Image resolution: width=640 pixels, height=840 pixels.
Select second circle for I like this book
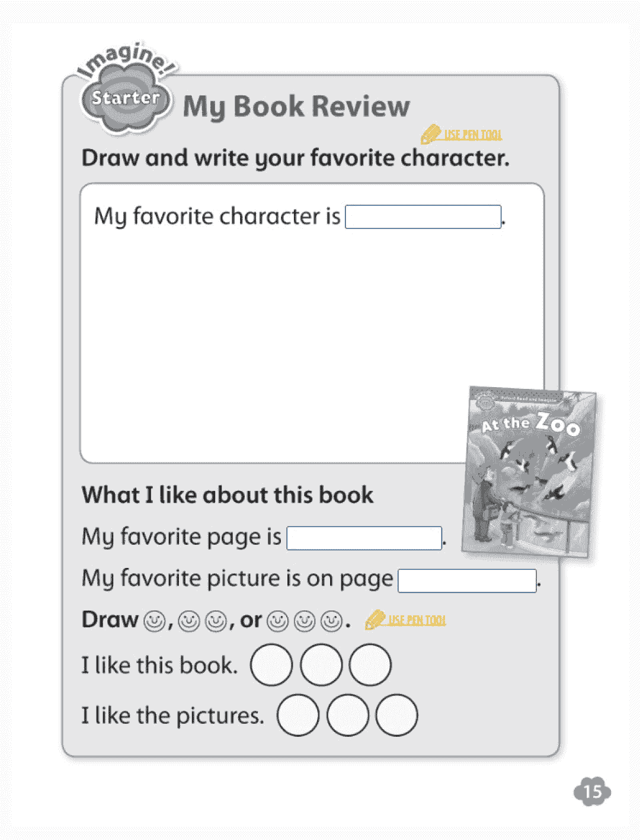[x=321, y=665]
